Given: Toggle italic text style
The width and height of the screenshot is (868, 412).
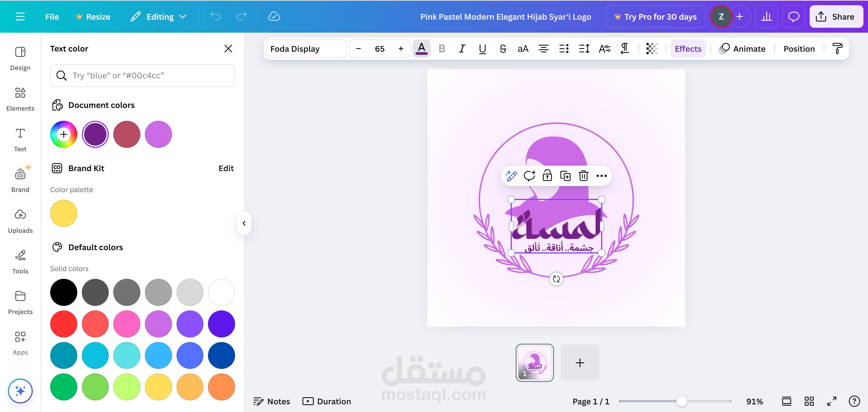Looking at the screenshot, I should pos(462,49).
